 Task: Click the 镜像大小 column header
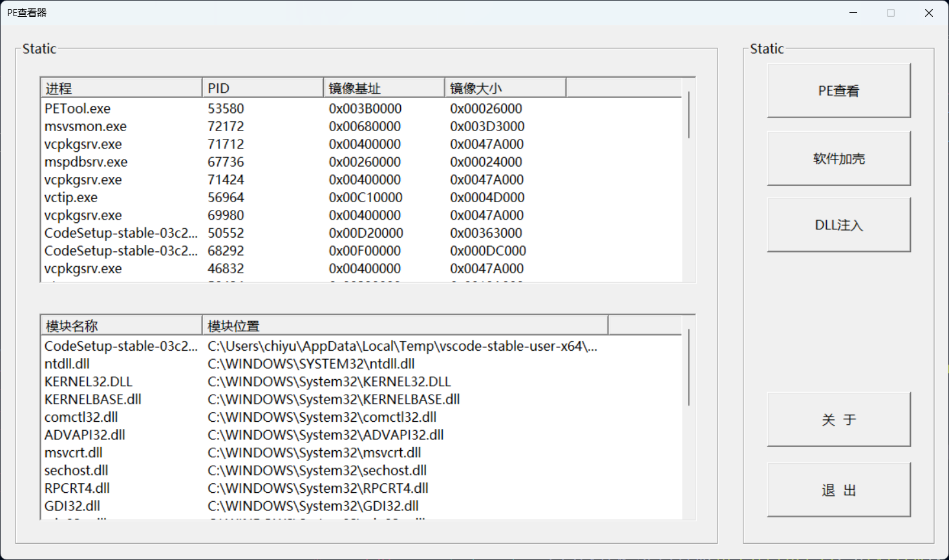[x=505, y=88]
